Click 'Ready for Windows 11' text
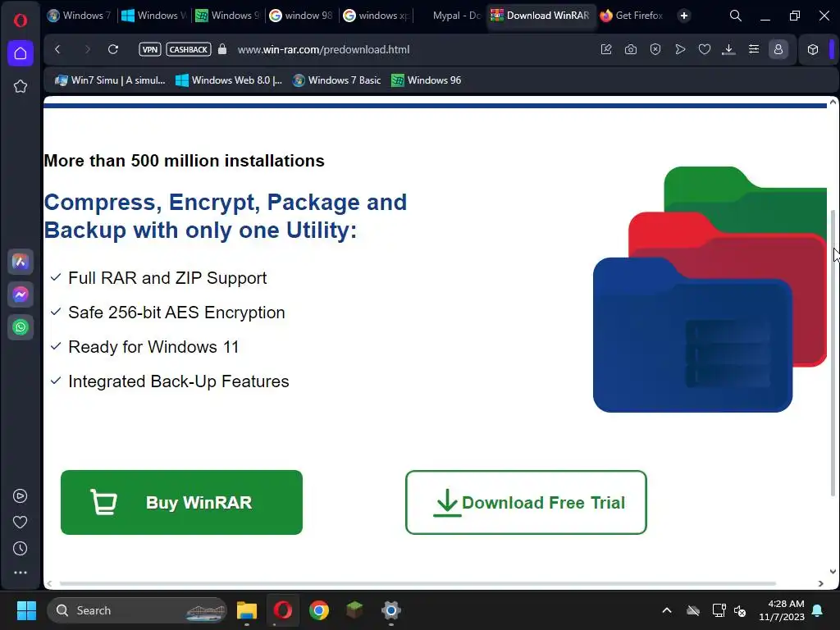 153,347
